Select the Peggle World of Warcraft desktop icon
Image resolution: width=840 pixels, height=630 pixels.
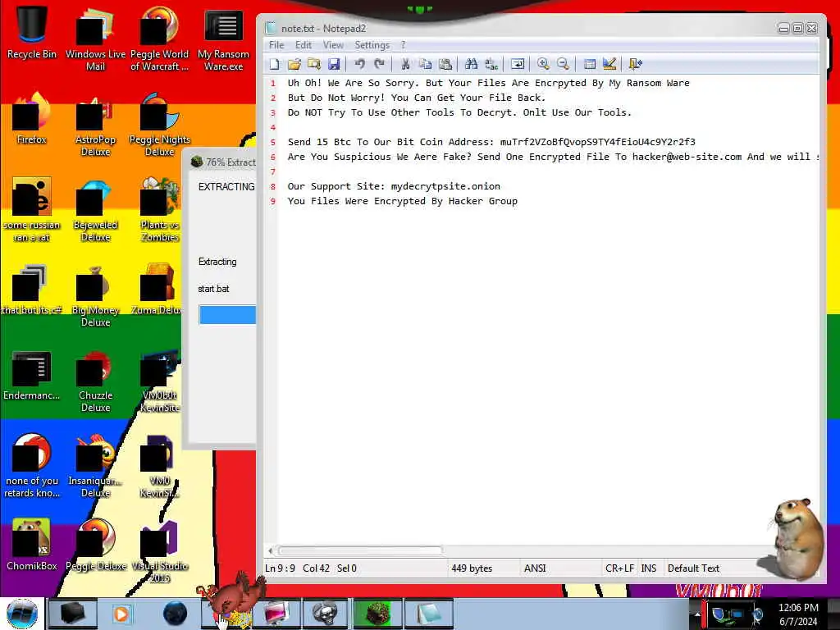160,39
